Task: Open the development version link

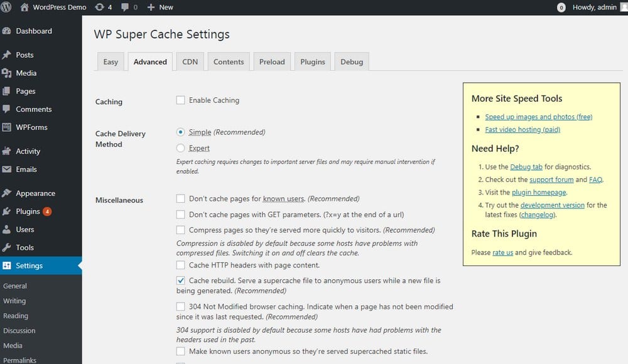Action: (552, 205)
